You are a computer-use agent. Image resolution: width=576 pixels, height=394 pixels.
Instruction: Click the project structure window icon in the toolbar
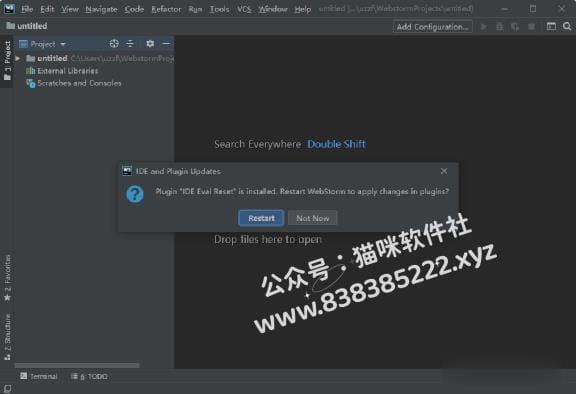551,26
